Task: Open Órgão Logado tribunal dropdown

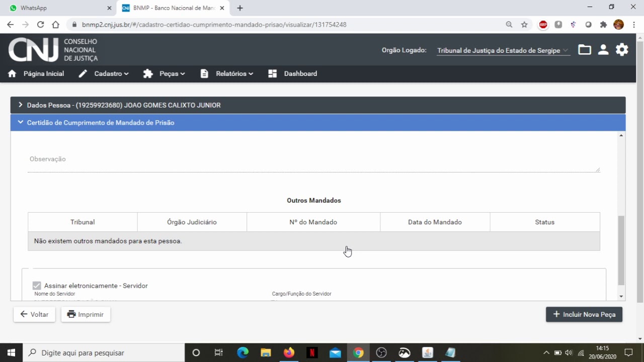Action: click(503, 50)
